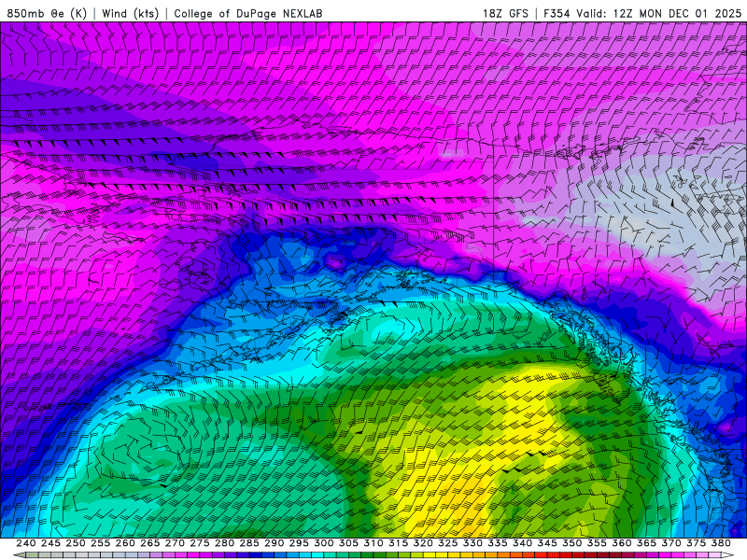747x560 pixels.
Task: Click the 355 colorbar scale label
Action: [597, 543]
